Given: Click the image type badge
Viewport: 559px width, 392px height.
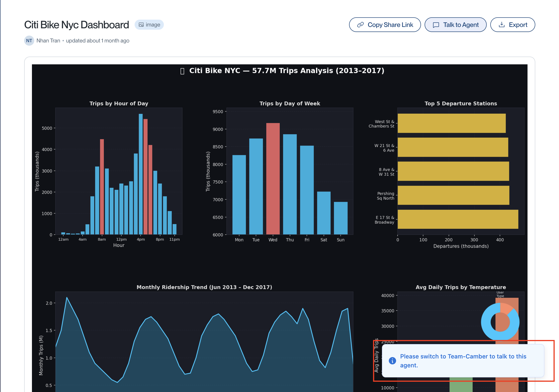Looking at the screenshot, I should point(149,25).
